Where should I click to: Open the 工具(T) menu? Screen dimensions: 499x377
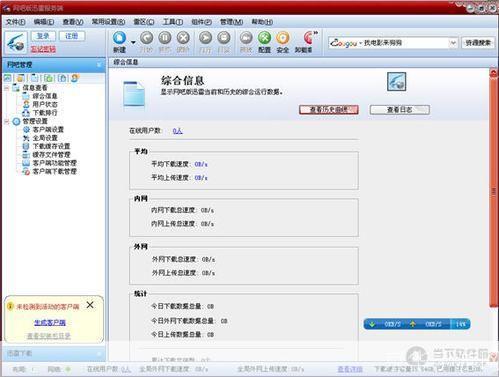(x=172, y=22)
